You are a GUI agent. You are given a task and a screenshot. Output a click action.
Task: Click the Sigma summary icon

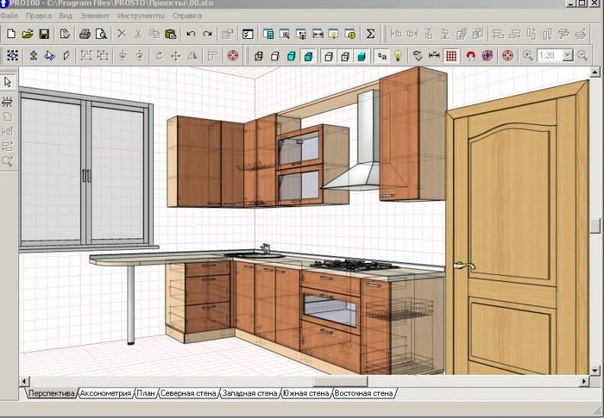pyautogui.click(x=370, y=33)
